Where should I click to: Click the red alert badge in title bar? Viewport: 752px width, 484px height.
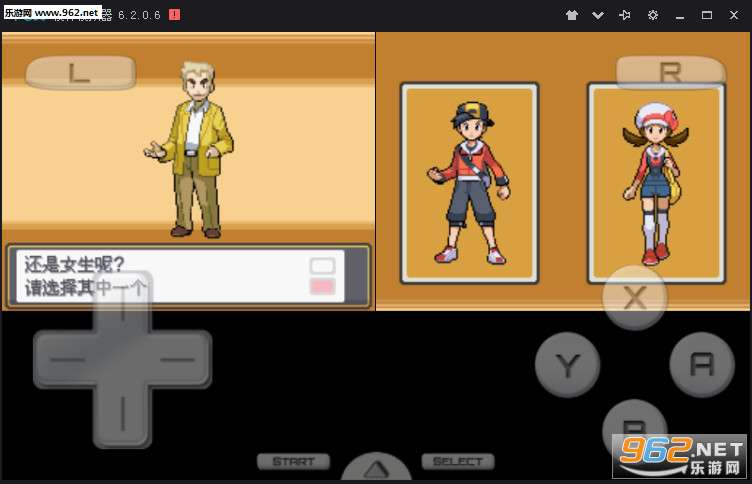pyautogui.click(x=174, y=15)
